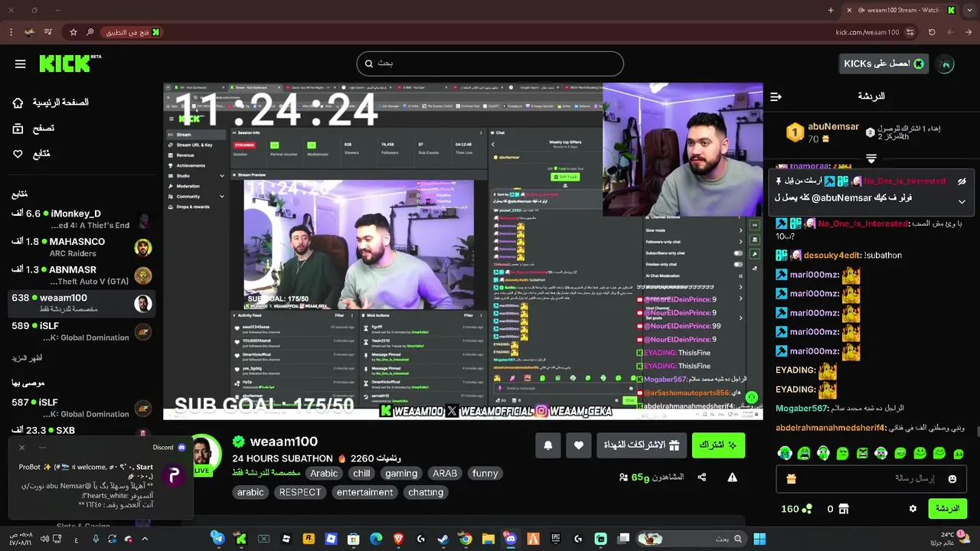980x551 pixels.
Task: Open browser new tab plus button
Action: pyautogui.click(x=831, y=10)
